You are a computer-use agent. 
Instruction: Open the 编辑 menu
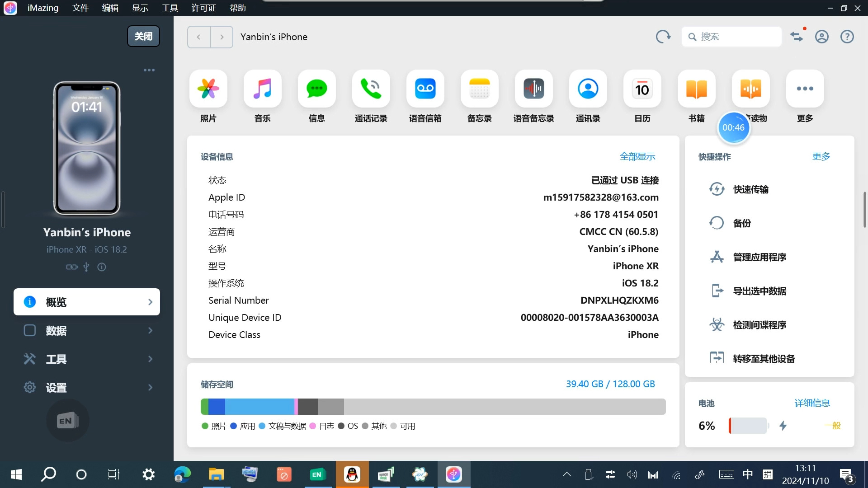[x=110, y=8]
